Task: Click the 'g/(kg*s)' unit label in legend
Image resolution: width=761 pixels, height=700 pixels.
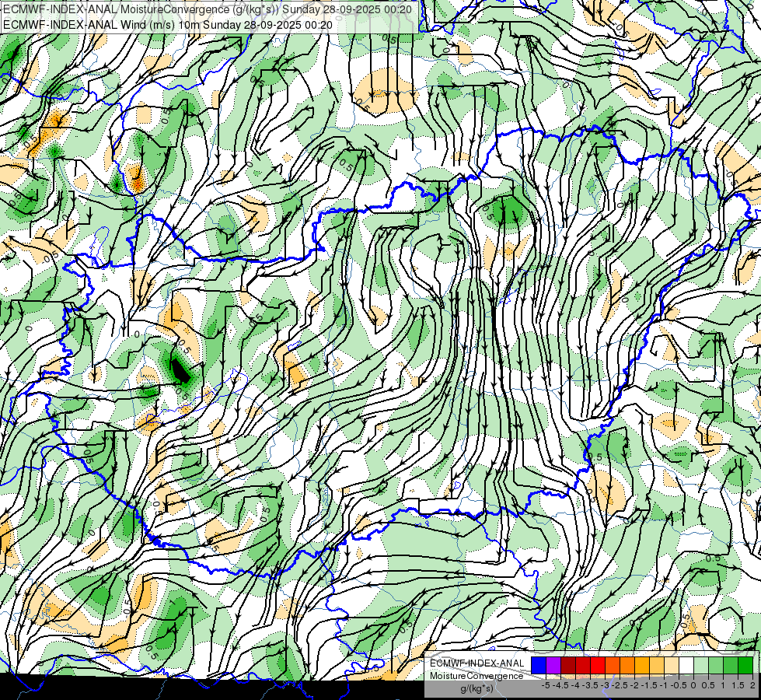Action: [x=476, y=688]
